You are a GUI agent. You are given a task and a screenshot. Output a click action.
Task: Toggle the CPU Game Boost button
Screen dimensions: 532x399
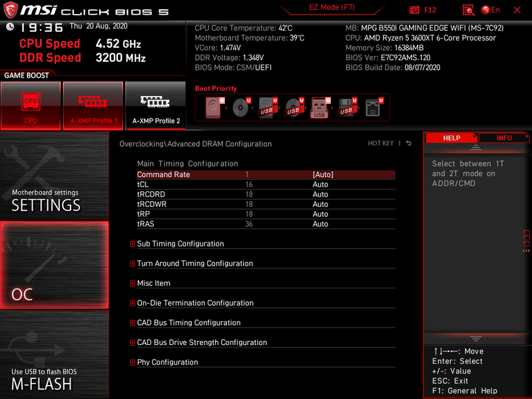(x=31, y=106)
